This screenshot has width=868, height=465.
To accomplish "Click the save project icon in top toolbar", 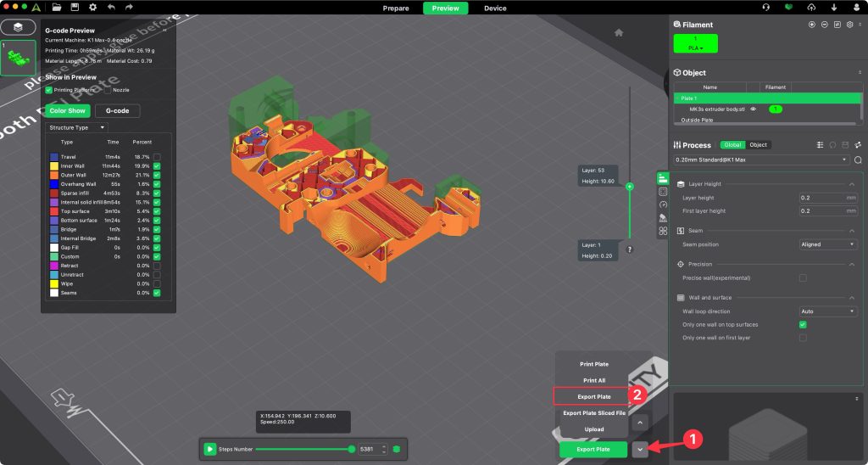I will (x=75, y=8).
